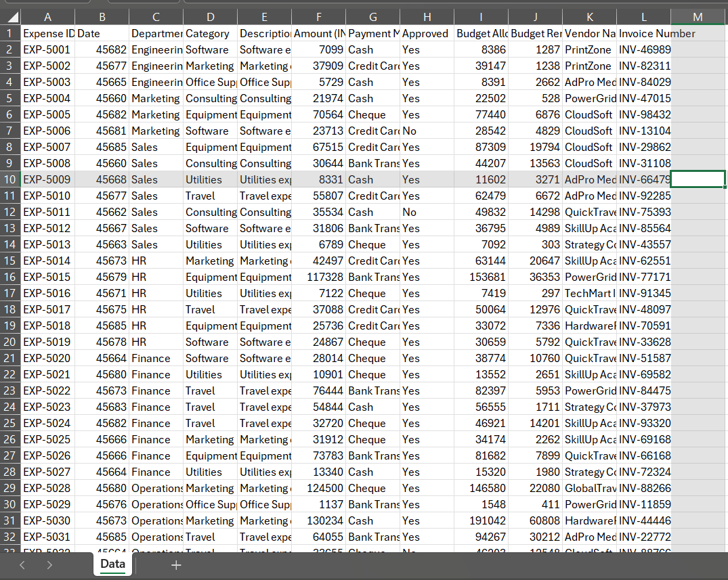Click 'Travel' category in EXP-5010 row
This screenshot has width=728, height=580.
tap(211, 196)
